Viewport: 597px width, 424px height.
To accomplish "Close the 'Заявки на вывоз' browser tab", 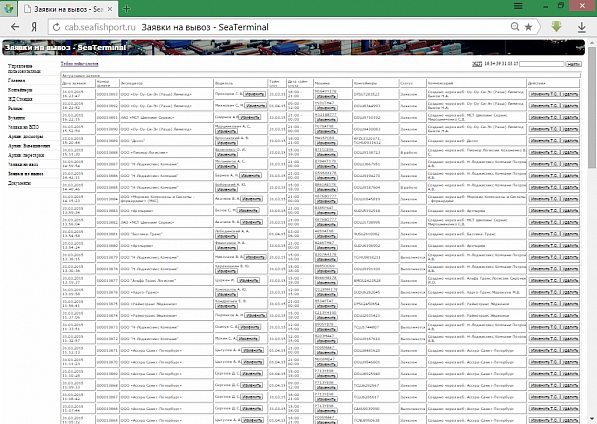I will [110, 9].
